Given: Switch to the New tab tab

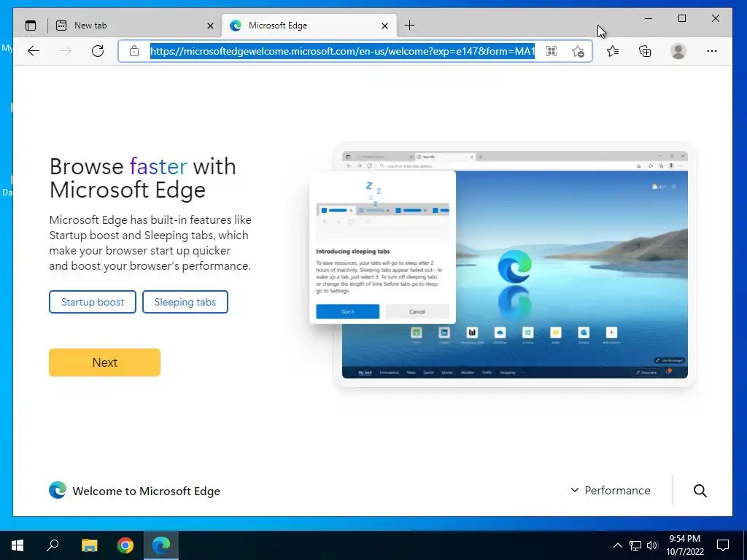Looking at the screenshot, I should 135,26.
